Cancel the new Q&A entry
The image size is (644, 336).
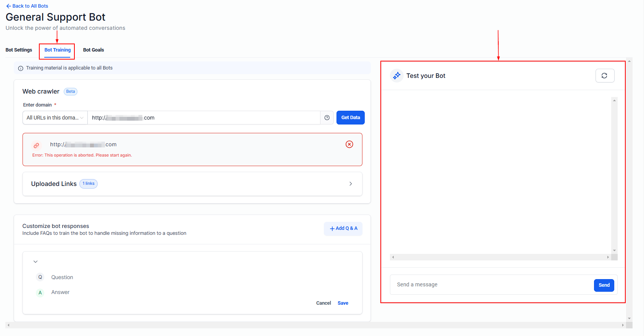(324, 303)
